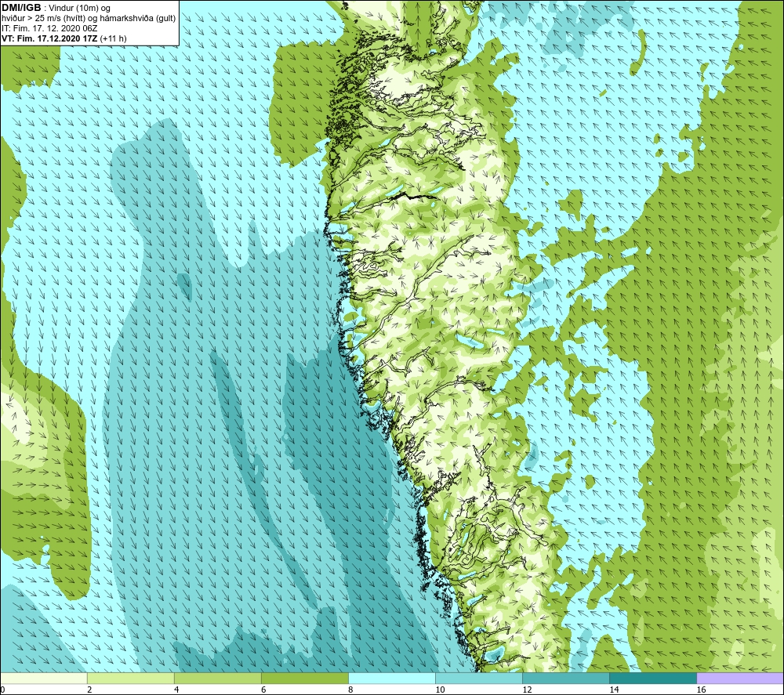The width and height of the screenshot is (784, 695).
Task: Click the legend scale label '8'
Action: click(350, 690)
